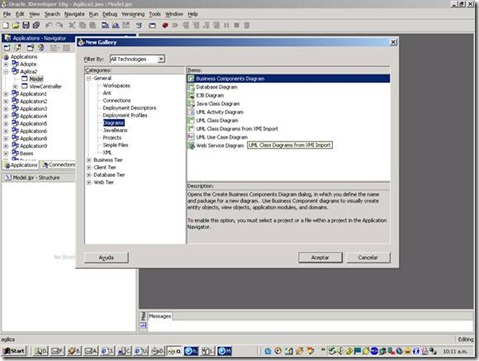
Task: Open the Versioning menu
Action: [x=133, y=14]
